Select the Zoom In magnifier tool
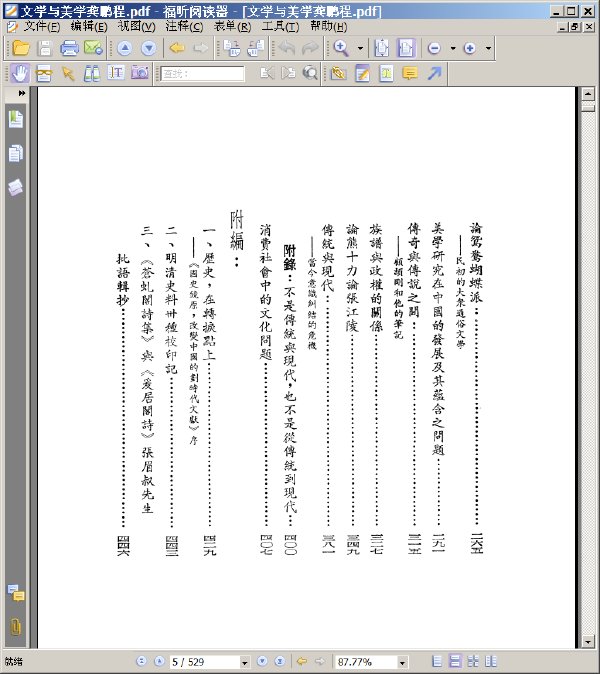Viewport: 600px width, 674px height. coord(341,48)
